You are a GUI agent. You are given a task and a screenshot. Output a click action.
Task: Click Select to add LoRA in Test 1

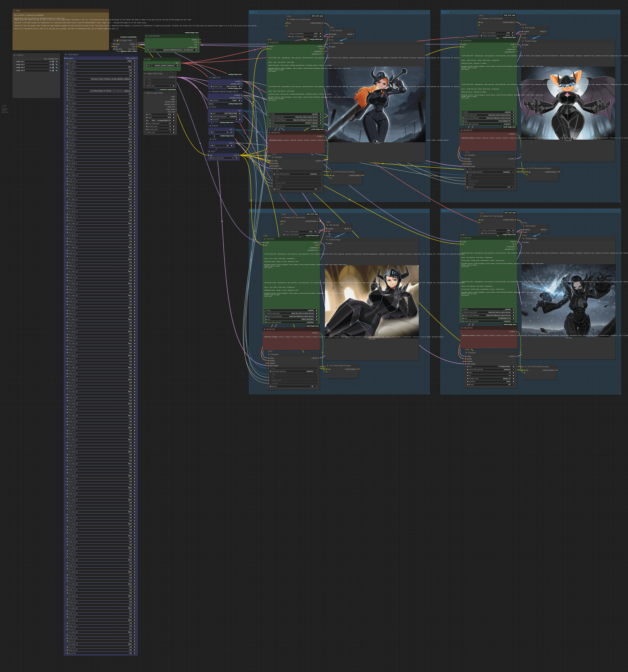[x=295, y=117]
